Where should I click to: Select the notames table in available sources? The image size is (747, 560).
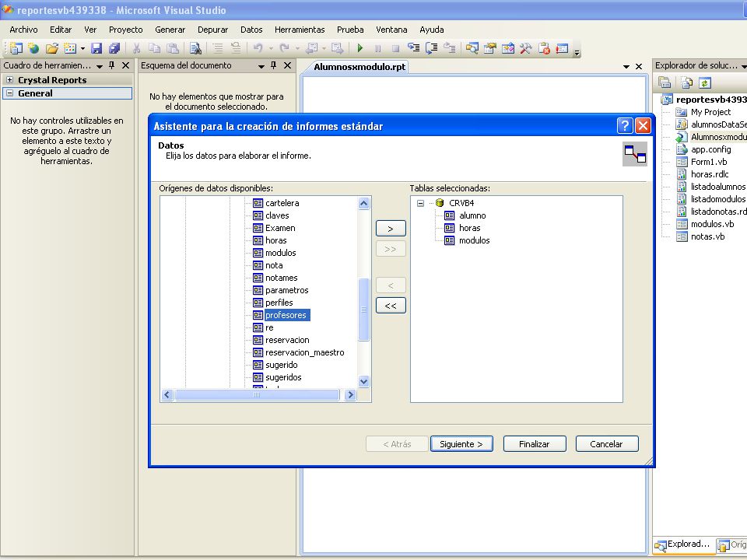click(x=281, y=278)
